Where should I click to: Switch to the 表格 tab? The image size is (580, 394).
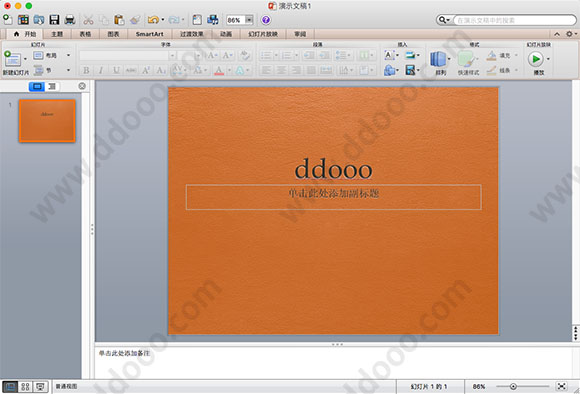pyautogui.click(x=85, y=34)
